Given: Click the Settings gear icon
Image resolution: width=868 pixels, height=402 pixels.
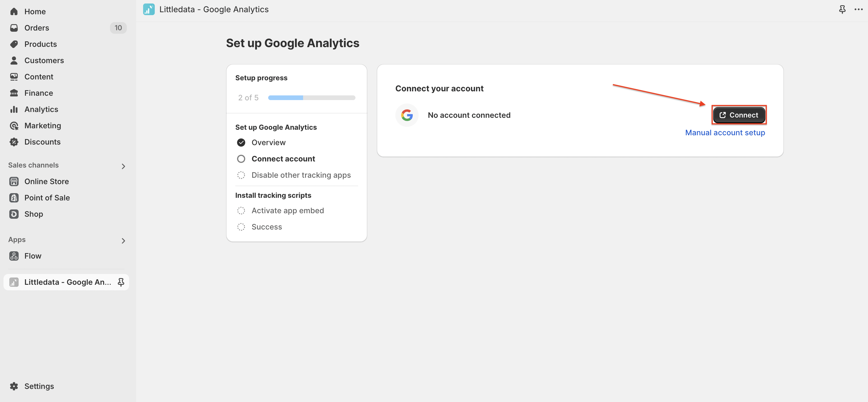Looking at the screenshot, I should [14, 386].
